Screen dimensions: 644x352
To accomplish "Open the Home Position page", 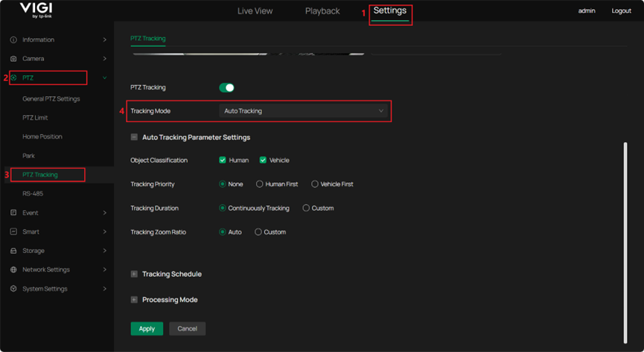I will (42, 137).
